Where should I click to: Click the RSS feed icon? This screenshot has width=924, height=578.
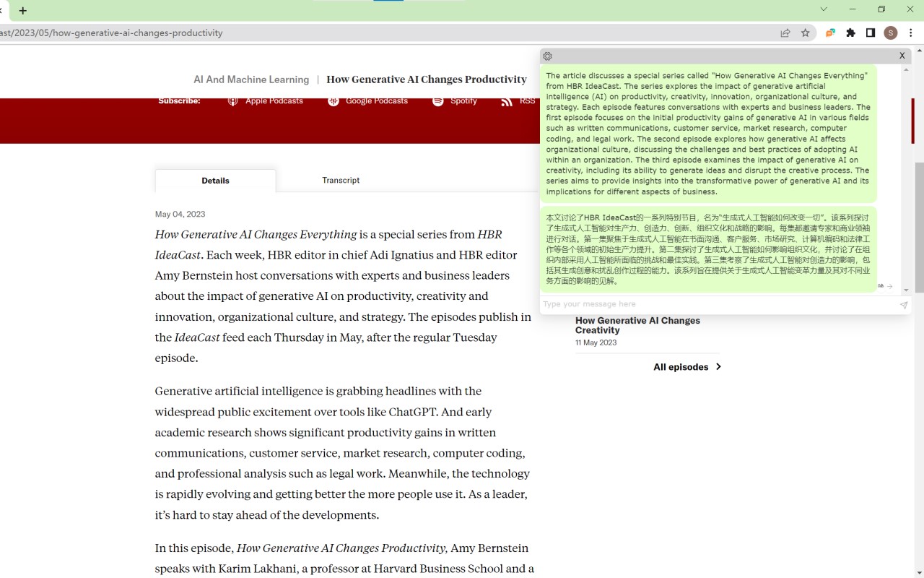point(506,101)
